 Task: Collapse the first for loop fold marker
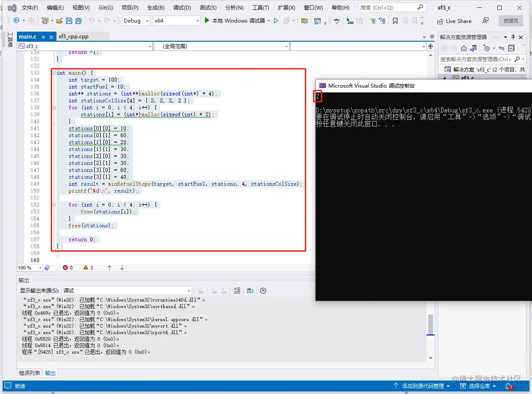click(x=53, y=108)
